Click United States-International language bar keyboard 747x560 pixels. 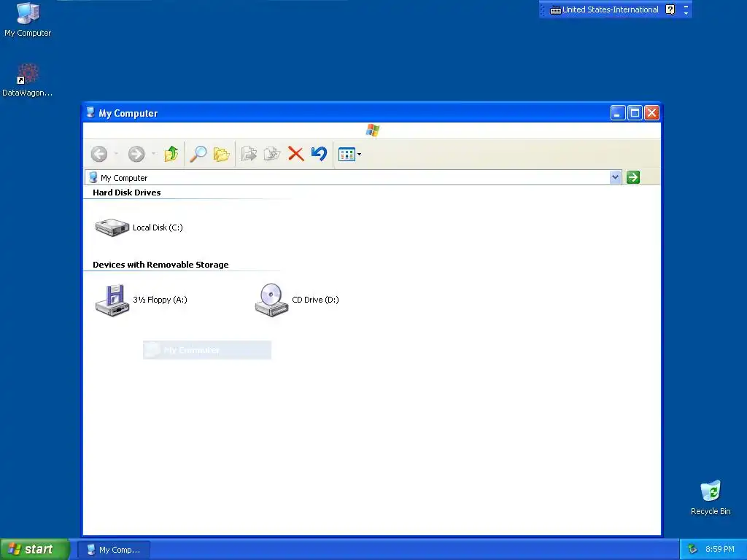(604, 9)
